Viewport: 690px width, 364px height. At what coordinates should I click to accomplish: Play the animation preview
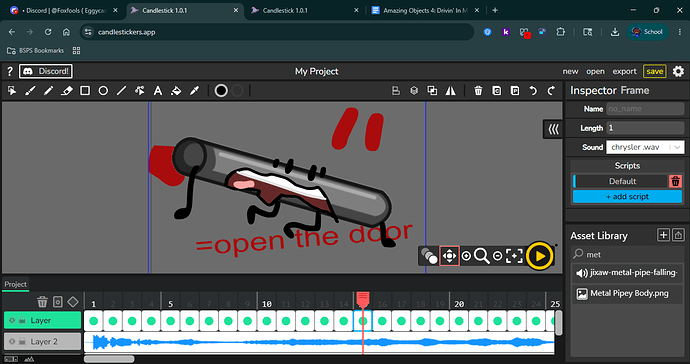tap(540, 256)
